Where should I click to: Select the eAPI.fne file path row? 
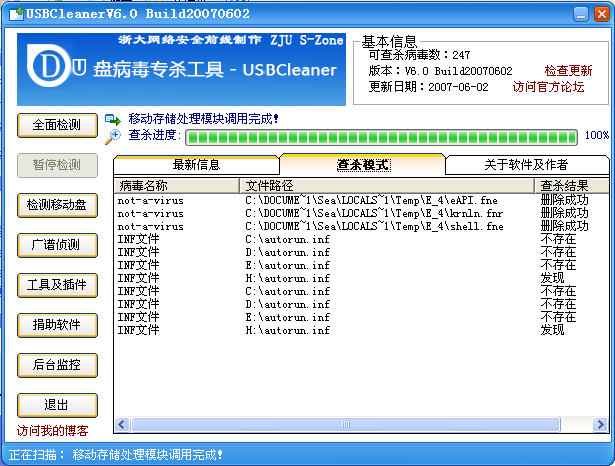(371, 200)
